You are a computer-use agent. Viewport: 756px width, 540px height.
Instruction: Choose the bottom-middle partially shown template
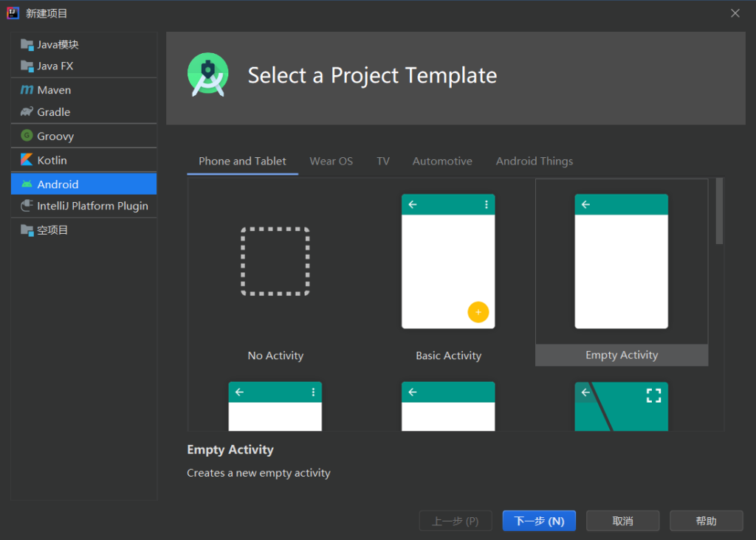[448, 406]
